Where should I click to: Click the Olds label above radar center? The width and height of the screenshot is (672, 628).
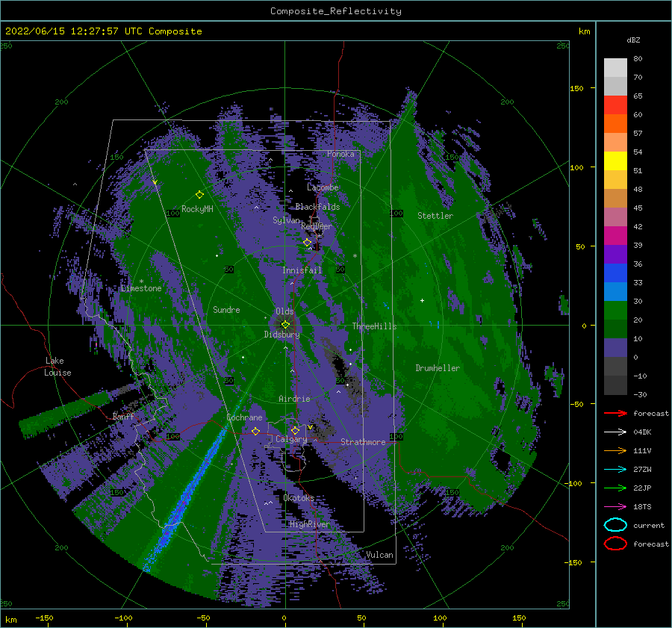coord(284,311)
